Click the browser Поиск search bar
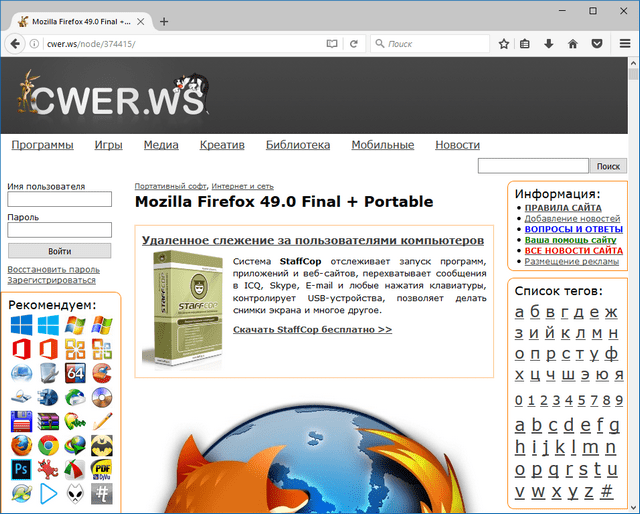640x514 pixels. tap(430, 44)
